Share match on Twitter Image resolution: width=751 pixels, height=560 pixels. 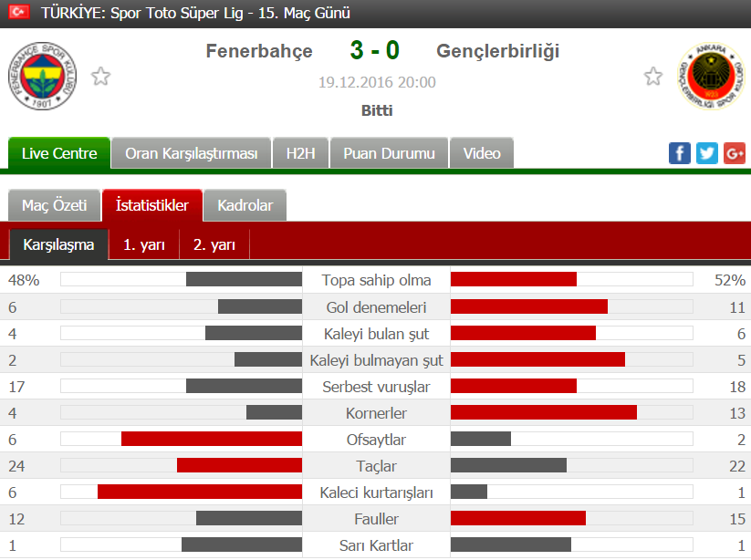[x=706, y=153]
